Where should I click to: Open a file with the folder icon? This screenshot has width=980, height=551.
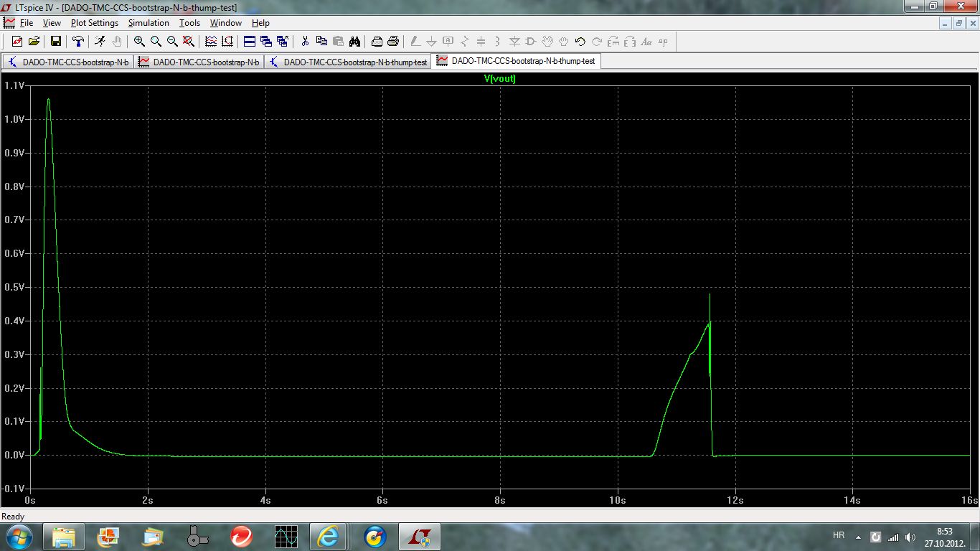point(34,42)
